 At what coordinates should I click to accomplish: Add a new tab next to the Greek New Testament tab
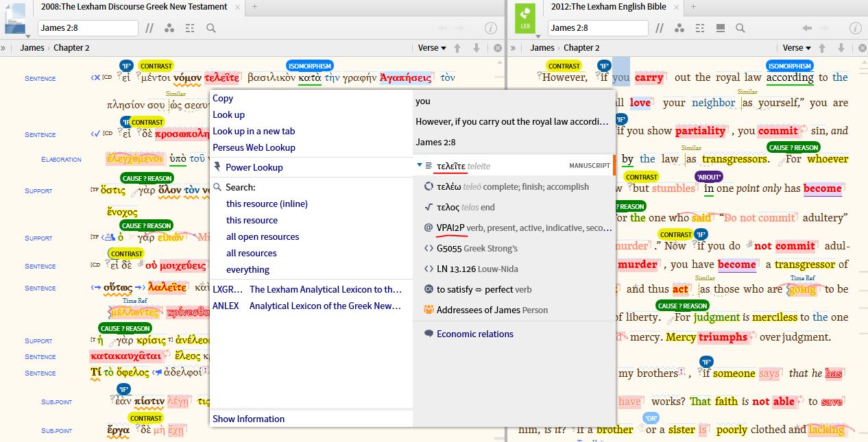(x=254, y=7)
